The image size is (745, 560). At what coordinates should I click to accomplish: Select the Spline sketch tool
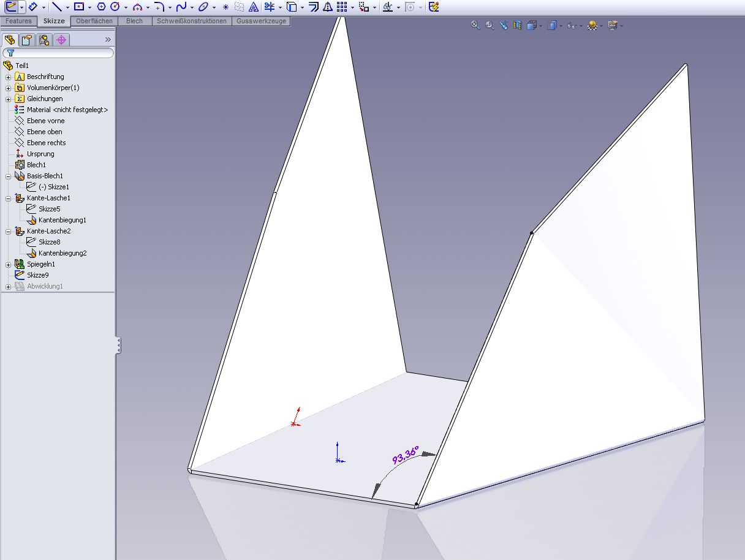click(x=181, y=7)
